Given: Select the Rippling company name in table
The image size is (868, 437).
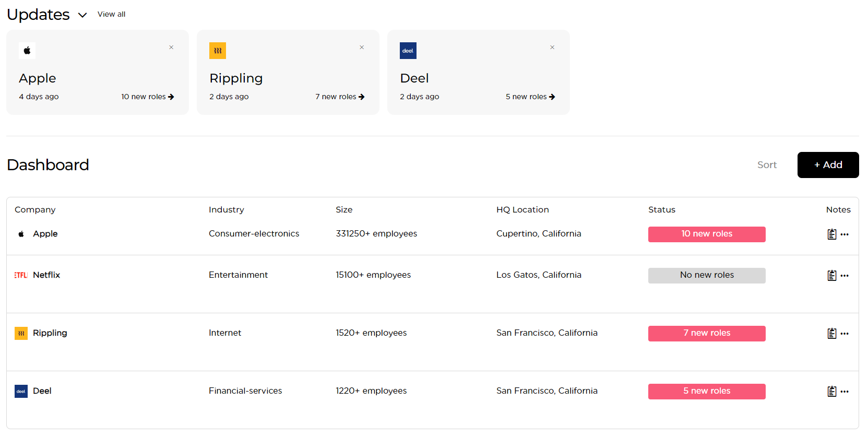Looking at the screenshot, I should [x=50, y=333].
